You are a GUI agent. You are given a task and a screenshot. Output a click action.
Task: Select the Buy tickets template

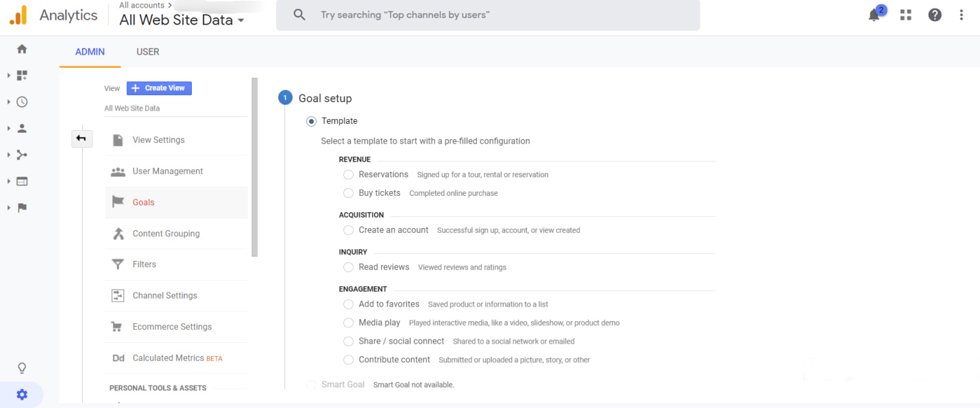[348, 193]
